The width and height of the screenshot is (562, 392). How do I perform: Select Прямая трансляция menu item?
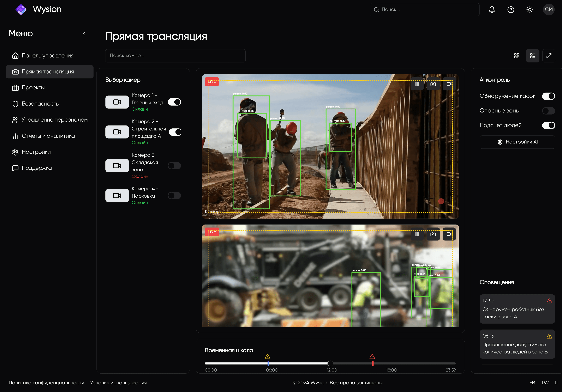tap(50, 72)
